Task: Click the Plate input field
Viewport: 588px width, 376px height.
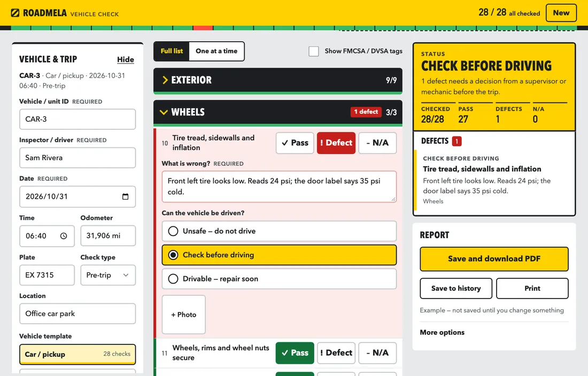Action: pos(47,275)
